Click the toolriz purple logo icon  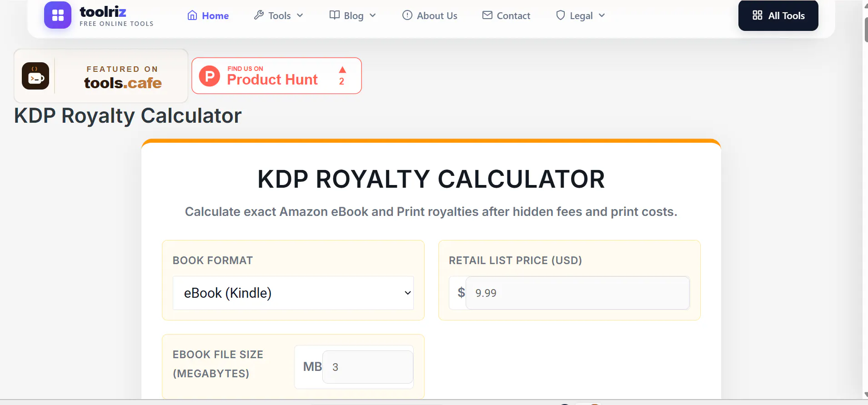(58, 15)
